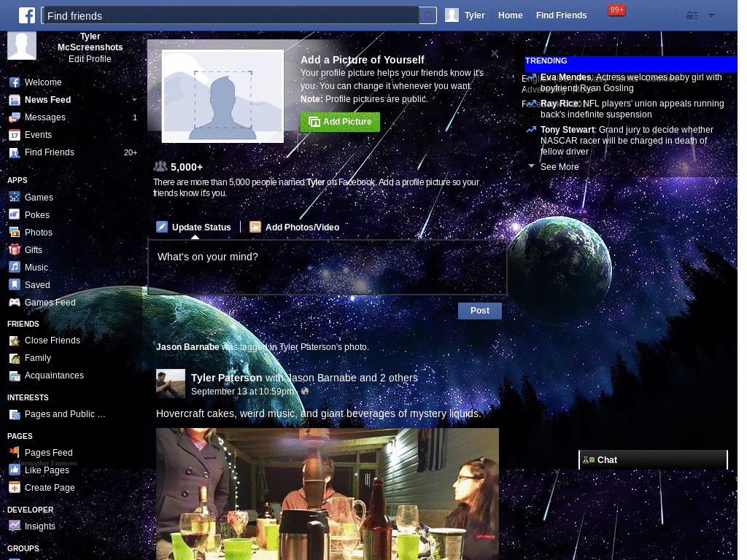Viewport: 747px width, 560px height.
Task: Open the account menu dropdown arrow
Action: (x=711, y=16)
